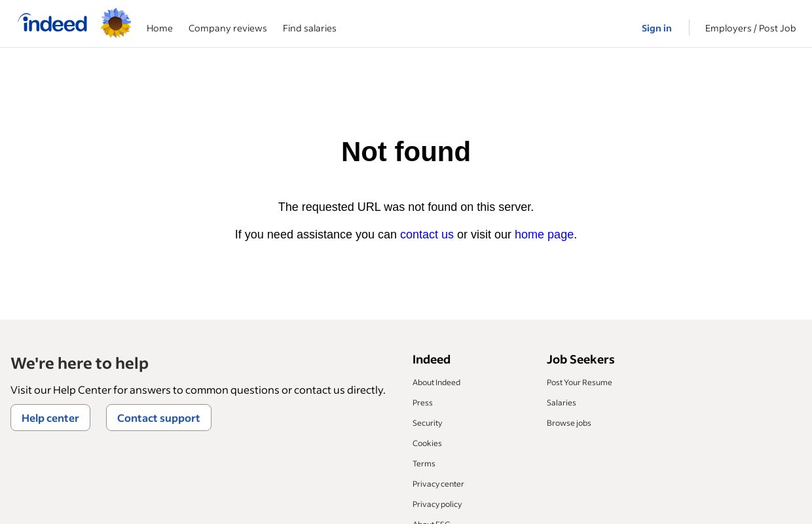Select 'Visit our Help Center' description text
The image size is (812, 524).
click(x=198, y=390)
